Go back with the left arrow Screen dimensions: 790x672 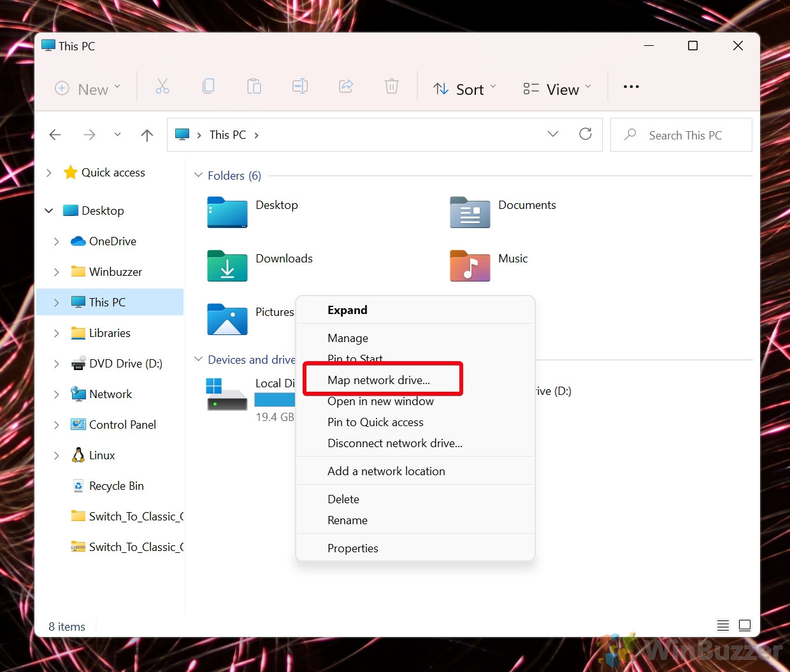(x=55, y=134)
